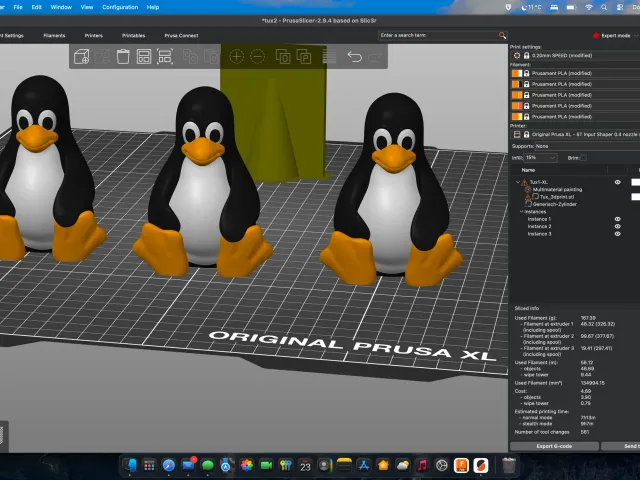
Task: Select Instance 2 row in object list
Action: tap(539, 227)
